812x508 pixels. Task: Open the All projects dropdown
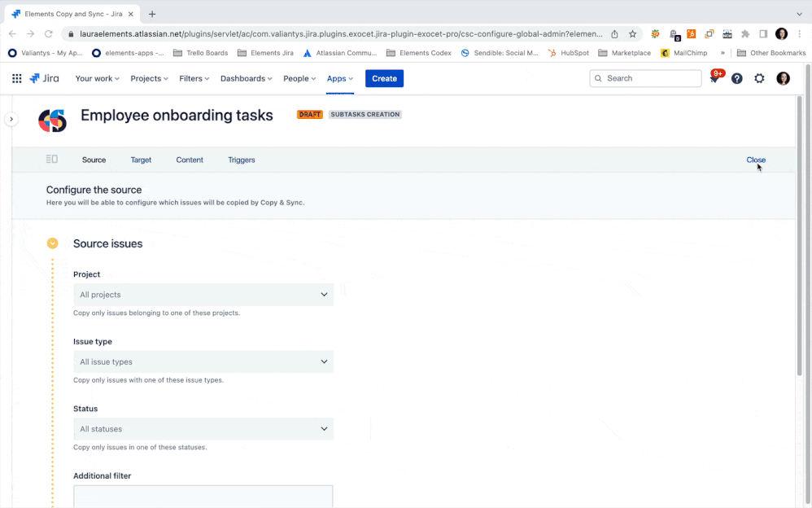pyautogui.click(x=203, y=295)
